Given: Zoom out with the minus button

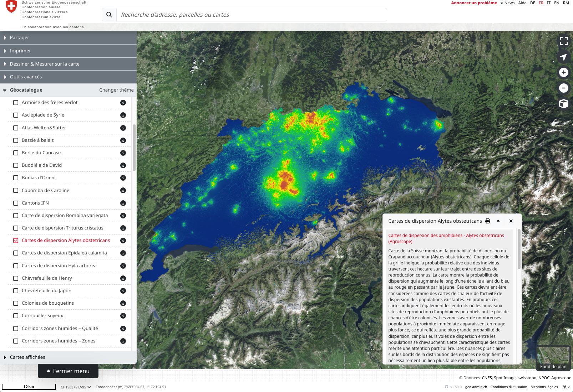Looking at the screenshot, I should point(563,88).
